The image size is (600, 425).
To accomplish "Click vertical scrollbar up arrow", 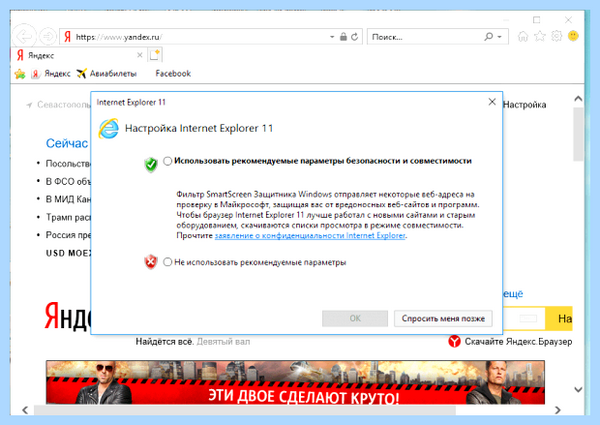I will click(578, 99).
